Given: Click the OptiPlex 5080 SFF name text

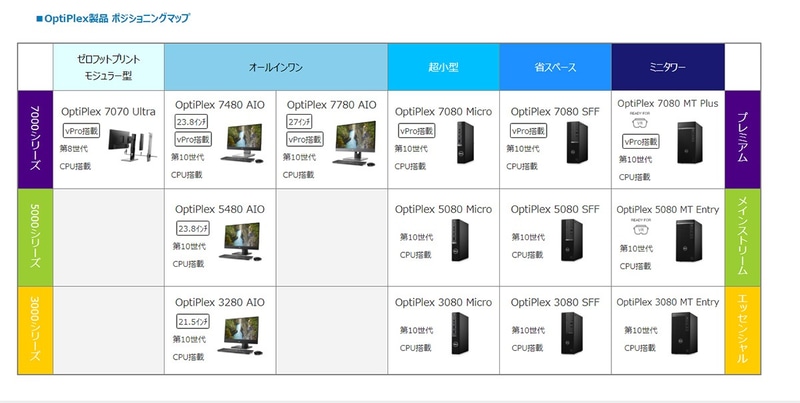Looking at the screenshot, I should coord(555,209).
